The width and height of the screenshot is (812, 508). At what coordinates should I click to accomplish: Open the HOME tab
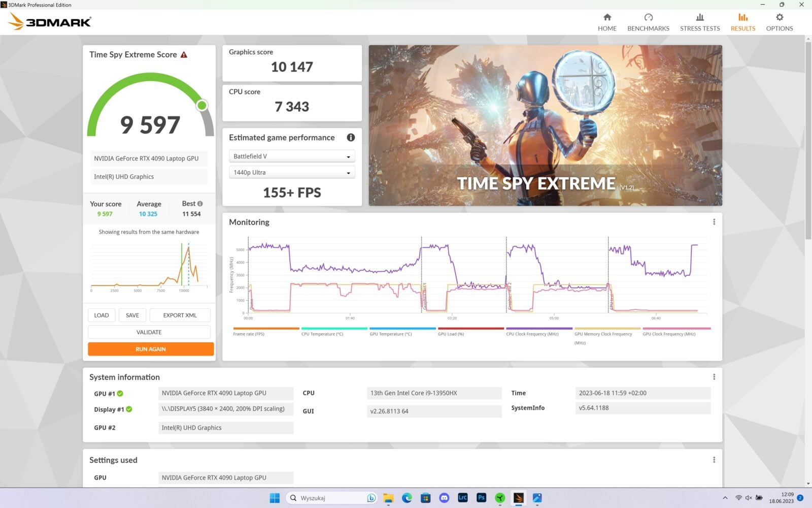(x=607, y=22)
